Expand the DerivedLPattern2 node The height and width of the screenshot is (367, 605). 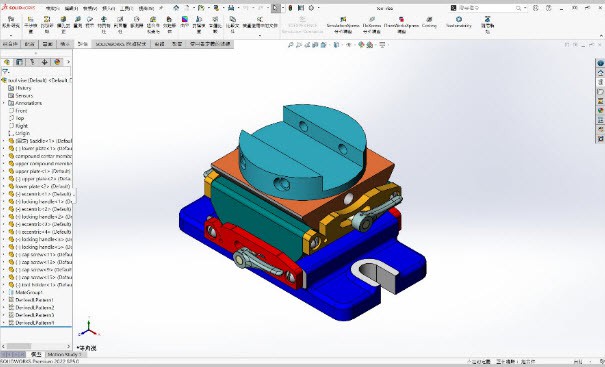[4, 308]
